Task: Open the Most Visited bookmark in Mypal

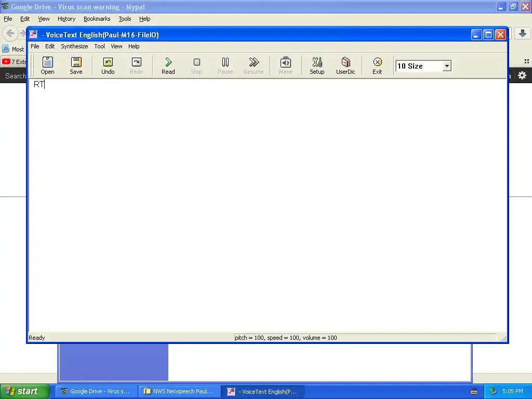Action: [14, 49]
